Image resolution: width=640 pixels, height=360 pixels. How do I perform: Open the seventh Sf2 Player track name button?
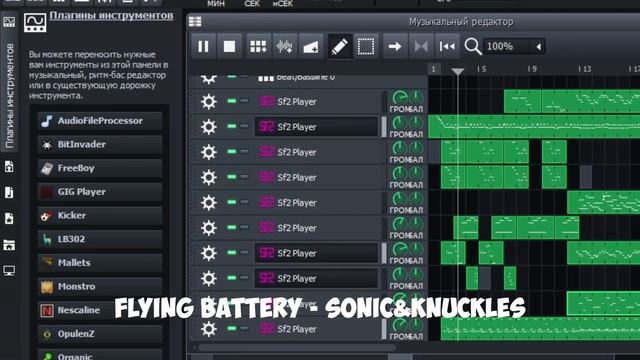coord(316,253)
